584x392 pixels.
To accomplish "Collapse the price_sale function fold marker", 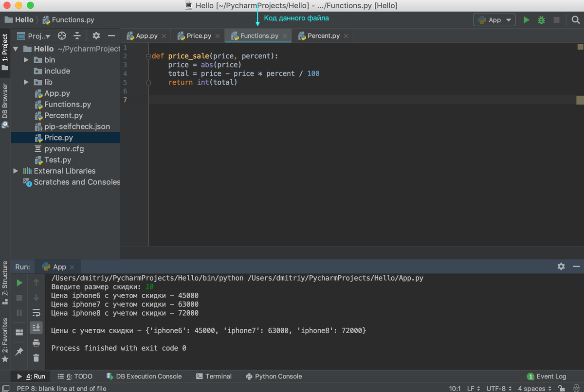I will click(148, 56).
